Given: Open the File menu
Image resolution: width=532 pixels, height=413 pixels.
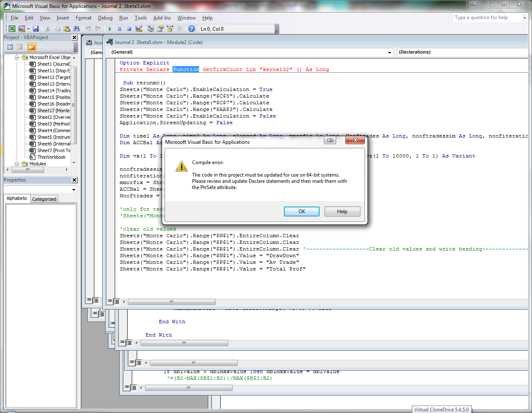Looking at the screenshot, I should (15, 18).
